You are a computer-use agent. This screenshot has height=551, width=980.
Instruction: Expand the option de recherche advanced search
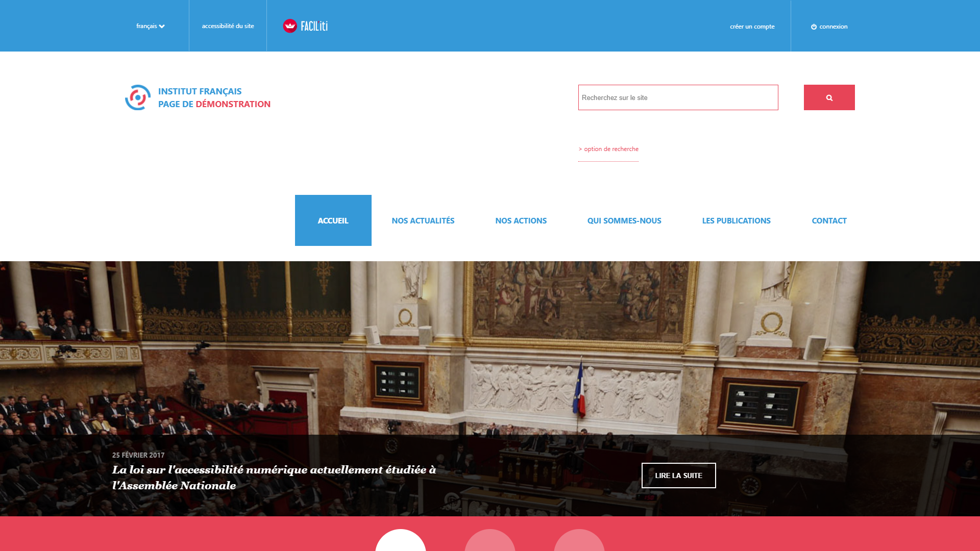coord(608,148)
